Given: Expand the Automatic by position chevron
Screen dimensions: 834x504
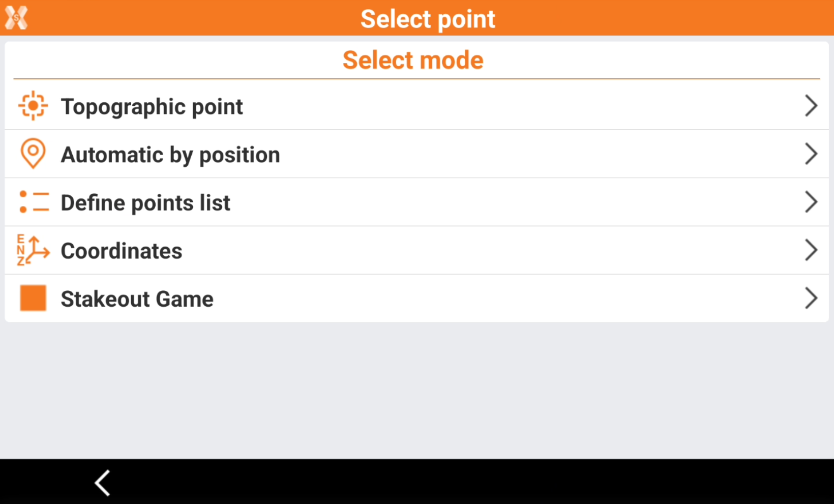Looking at the screenshot, I should (x=811, y=154).
